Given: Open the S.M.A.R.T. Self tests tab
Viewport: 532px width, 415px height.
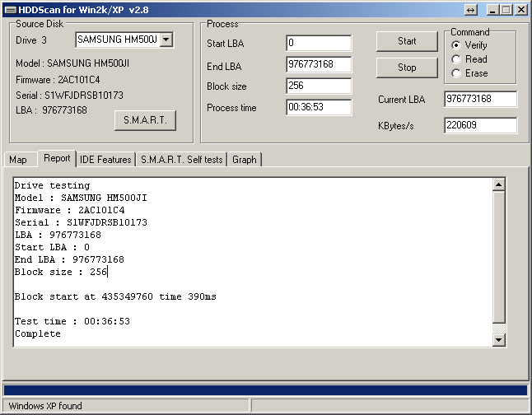Looking at the screenshot, I should (181, 160).
